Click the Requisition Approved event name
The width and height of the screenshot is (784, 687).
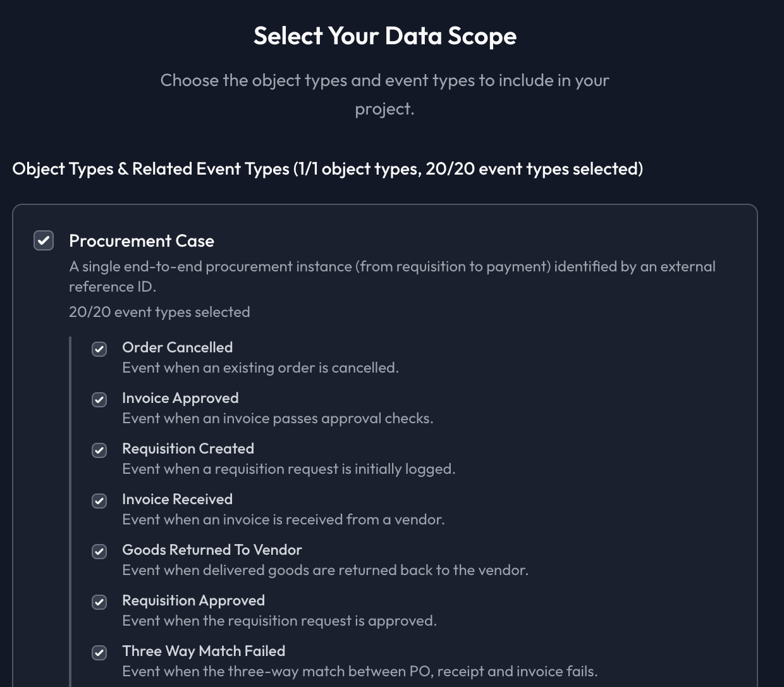click(x=193, y=600)
